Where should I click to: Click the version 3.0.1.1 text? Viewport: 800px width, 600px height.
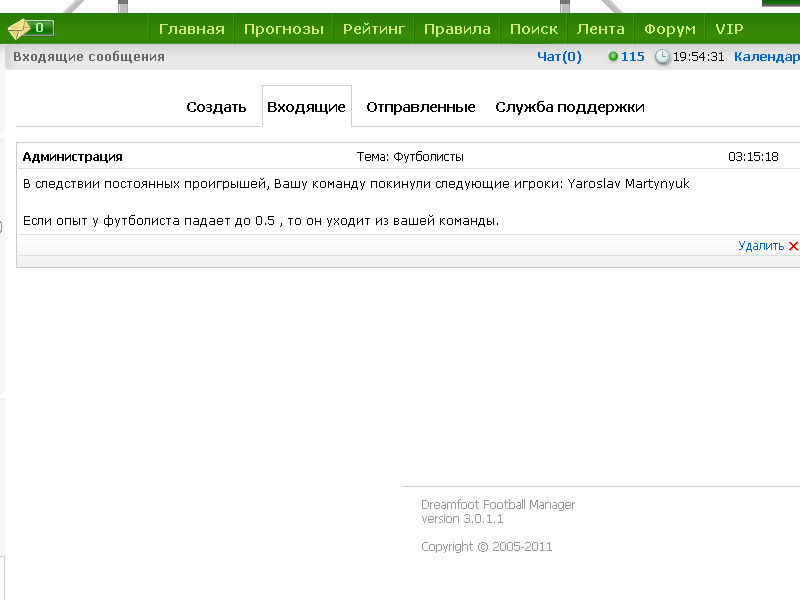pos(462,519)
